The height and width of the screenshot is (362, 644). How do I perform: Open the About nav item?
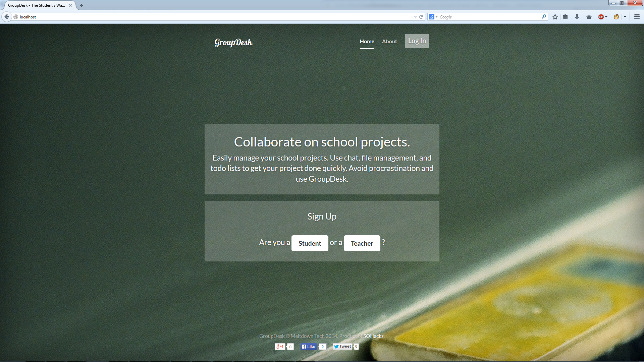[389, 41]
